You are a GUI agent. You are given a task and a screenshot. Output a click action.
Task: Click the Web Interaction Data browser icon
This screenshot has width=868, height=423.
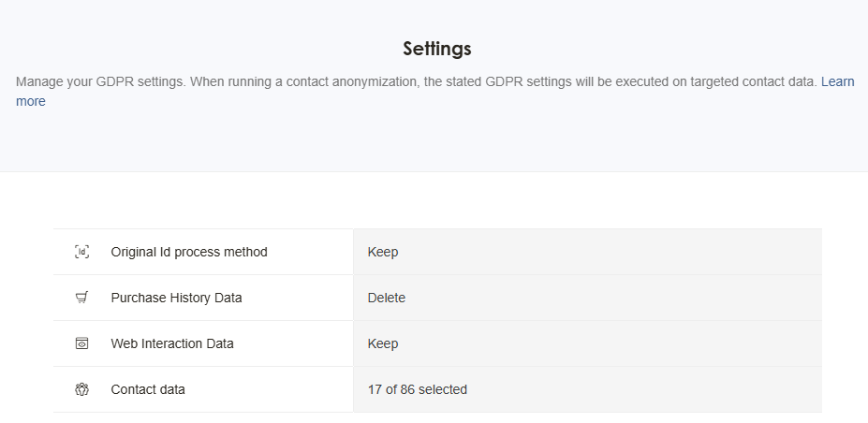[81, 343]
